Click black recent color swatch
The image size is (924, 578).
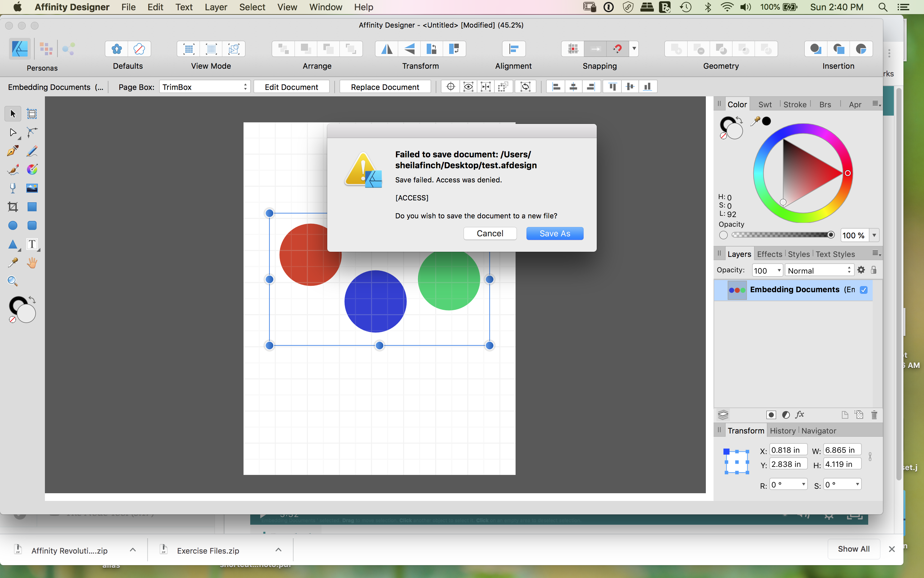pyautogui.click(x=766, y=121)
